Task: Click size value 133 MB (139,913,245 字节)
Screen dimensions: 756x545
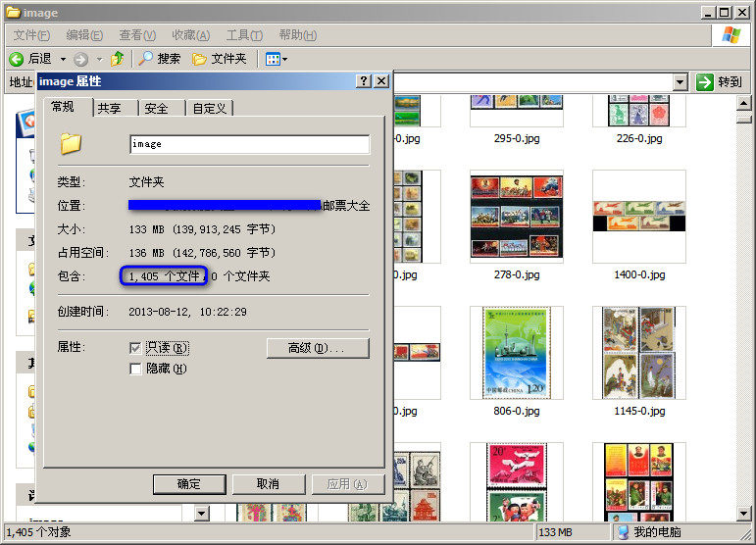Action: [202, 229]
